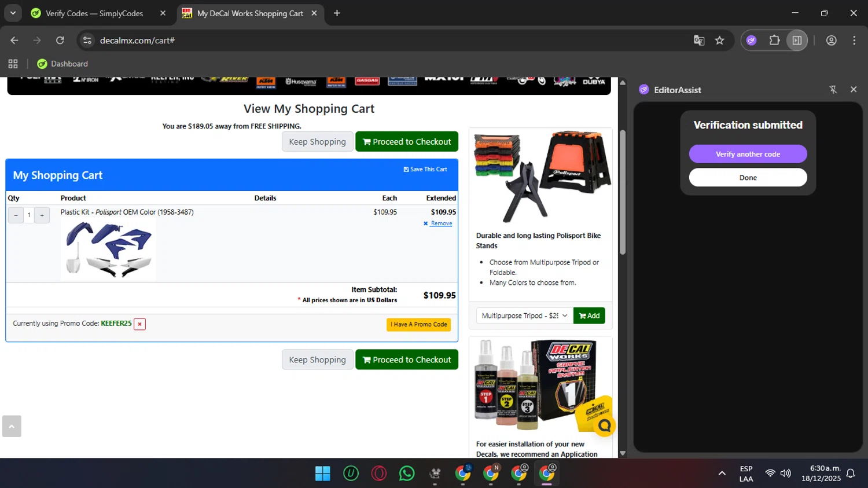The image size is (868, 488).
Task: Open the Windows Start menu
Action: [x=322, y=474]
